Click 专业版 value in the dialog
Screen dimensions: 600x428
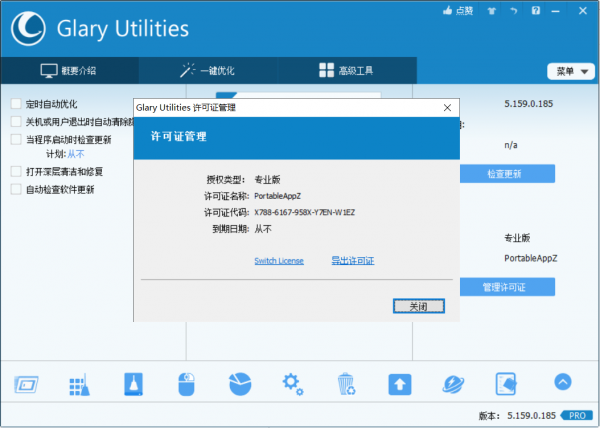click(x=267, y=180)
